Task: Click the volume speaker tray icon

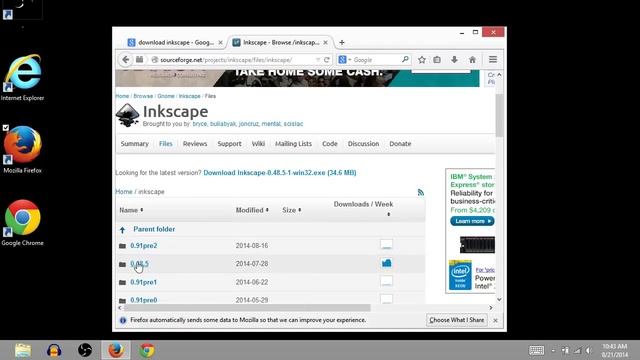Action: pos(589,350)
